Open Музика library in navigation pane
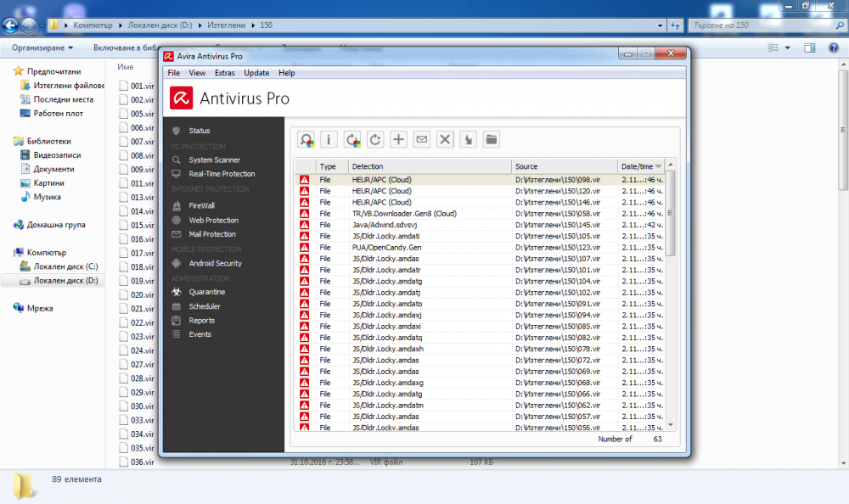 (47, 197)
